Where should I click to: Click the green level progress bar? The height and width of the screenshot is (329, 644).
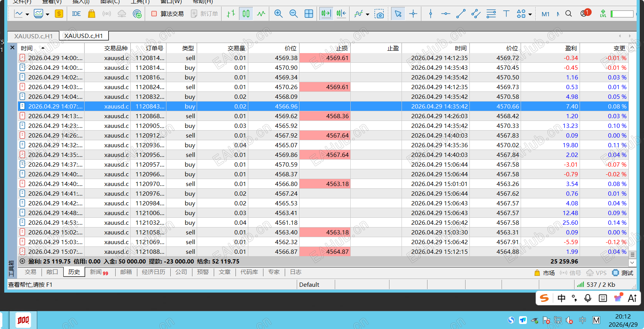coord(622,14)
